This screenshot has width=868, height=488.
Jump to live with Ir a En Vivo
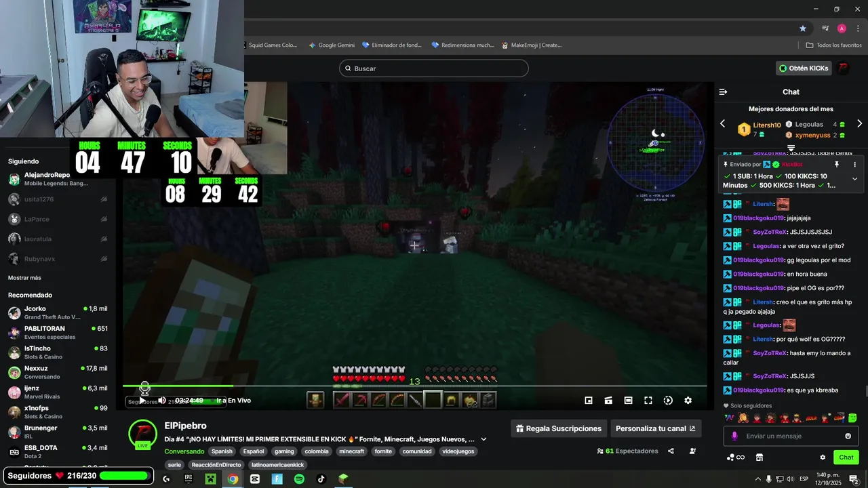[x=233, y=401]
